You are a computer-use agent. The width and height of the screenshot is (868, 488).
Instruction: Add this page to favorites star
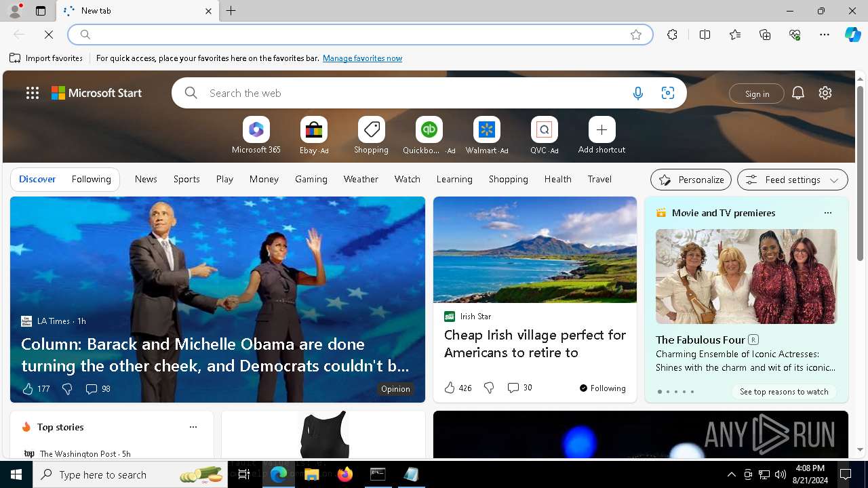(636, 35)
